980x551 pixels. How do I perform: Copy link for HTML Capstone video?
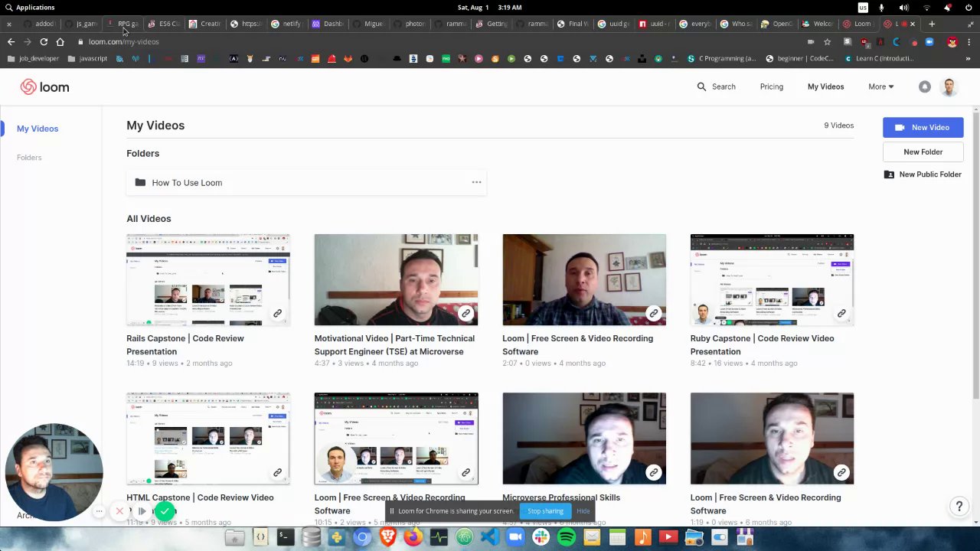tap(277, 472)
